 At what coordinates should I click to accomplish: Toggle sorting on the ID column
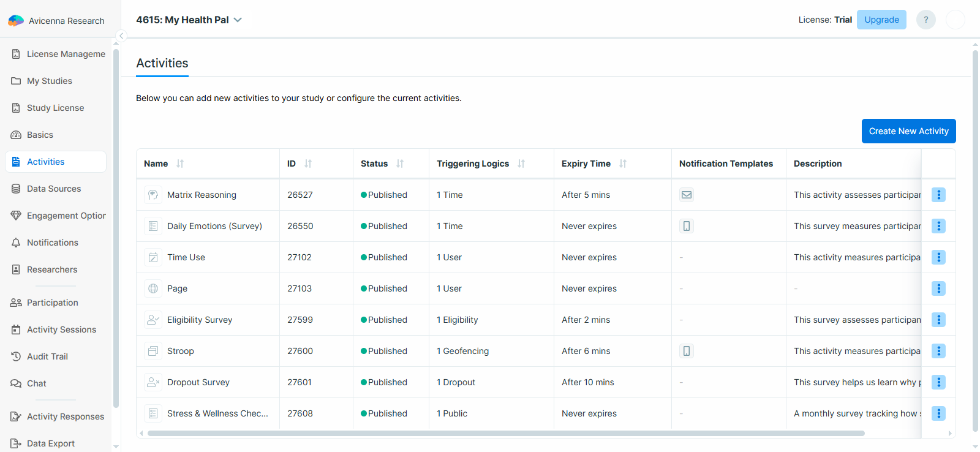pyautogui.click(x=308, y=164)
